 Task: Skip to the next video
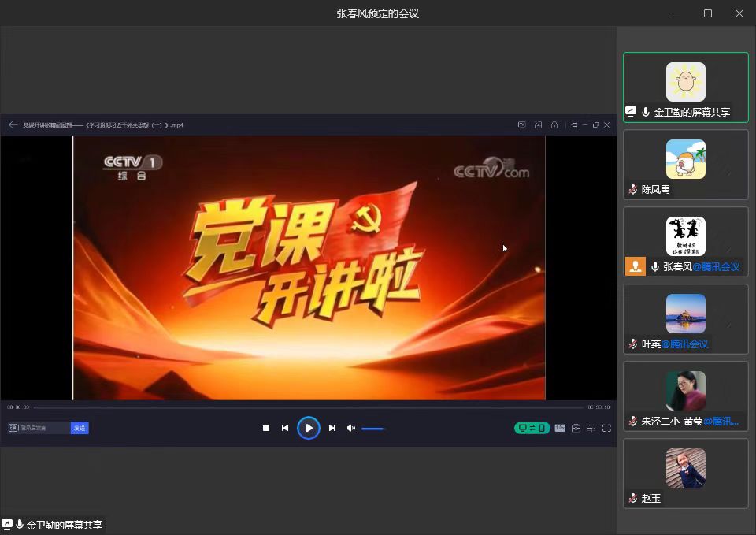[332, 428]
